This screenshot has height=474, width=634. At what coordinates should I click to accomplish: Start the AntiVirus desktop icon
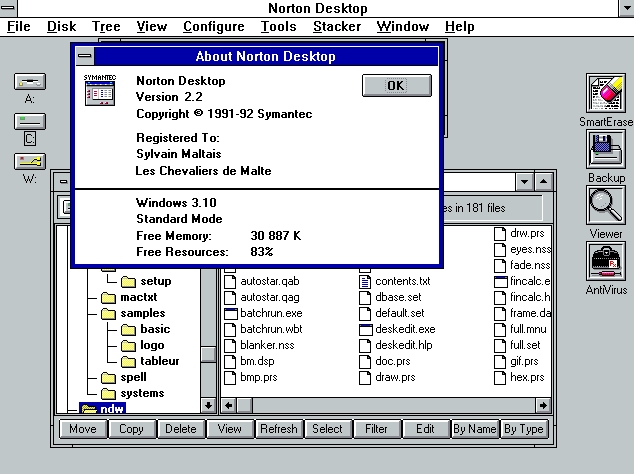click(605, 262)
